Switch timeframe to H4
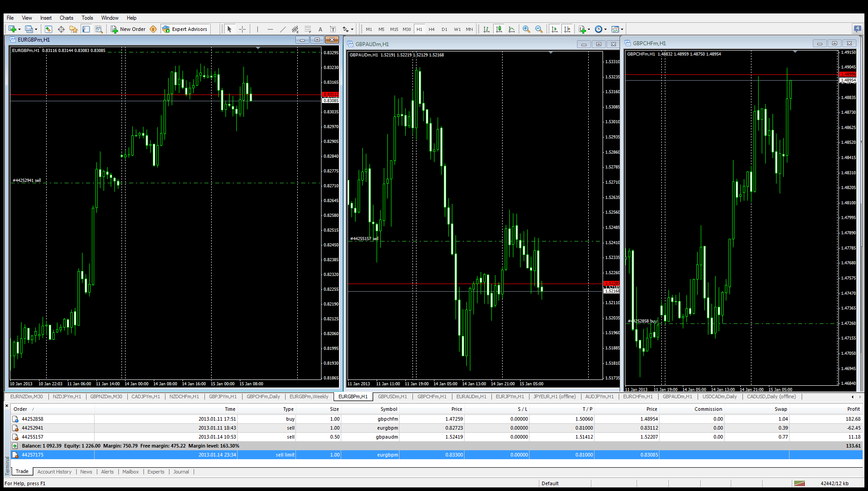Screen dimensions: 868x491 click(x=431, y=29)
